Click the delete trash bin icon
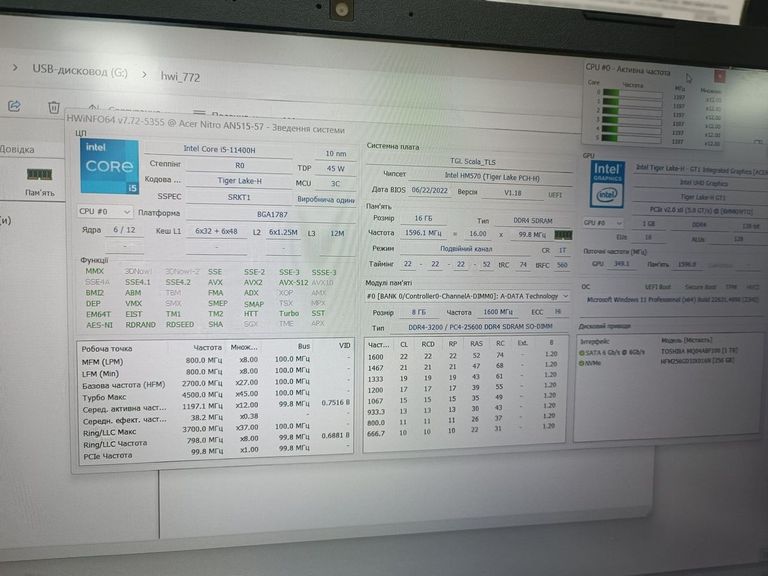The width and height of the screenshot is (768, 576). 54,107
